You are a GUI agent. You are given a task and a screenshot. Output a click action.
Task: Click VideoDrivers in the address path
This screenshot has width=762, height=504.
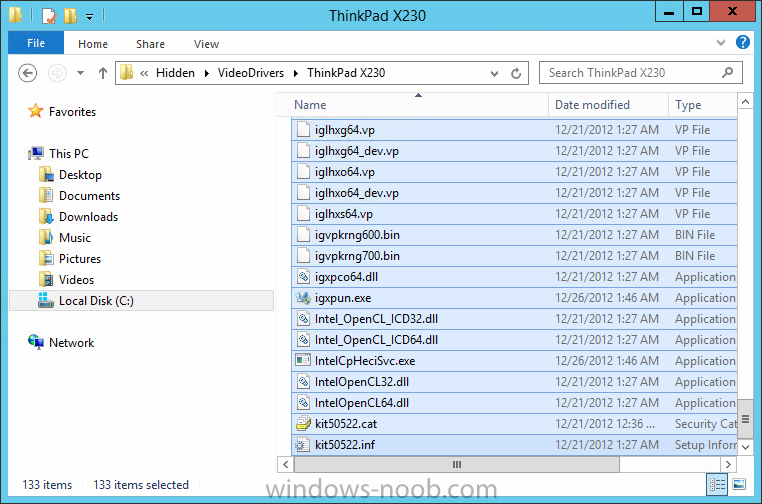click(251, 73)
